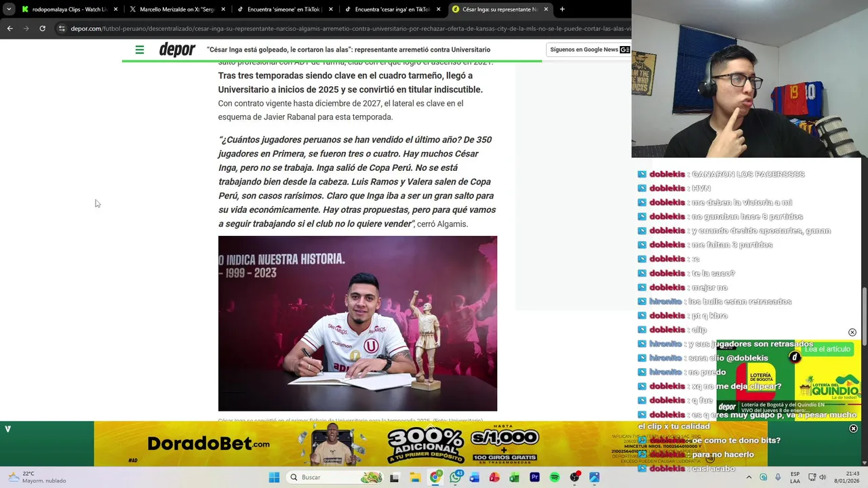Viewport: 868px width, 488px height.
Task: Collapse the bottom ad with the V arrow
Action: (x=7, y=429)
